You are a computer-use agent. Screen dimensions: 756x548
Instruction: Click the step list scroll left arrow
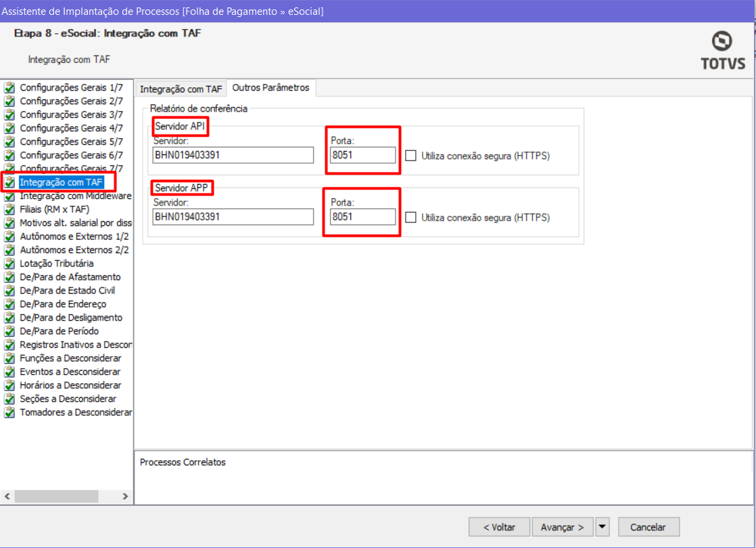(x=7, y=496)
